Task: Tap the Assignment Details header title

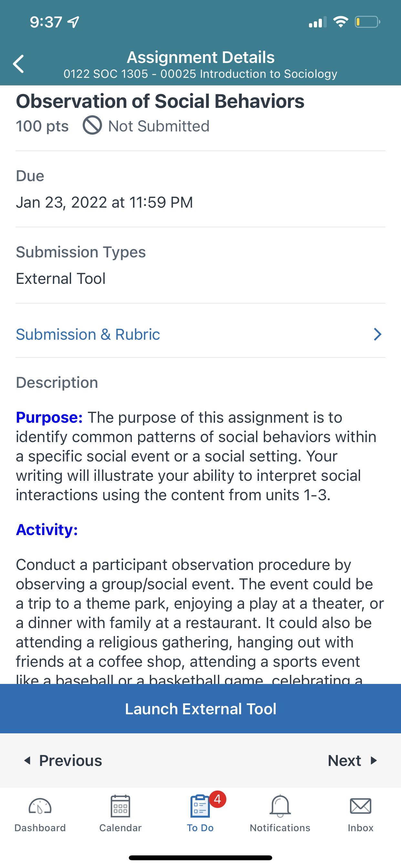Action: point(200,57)
